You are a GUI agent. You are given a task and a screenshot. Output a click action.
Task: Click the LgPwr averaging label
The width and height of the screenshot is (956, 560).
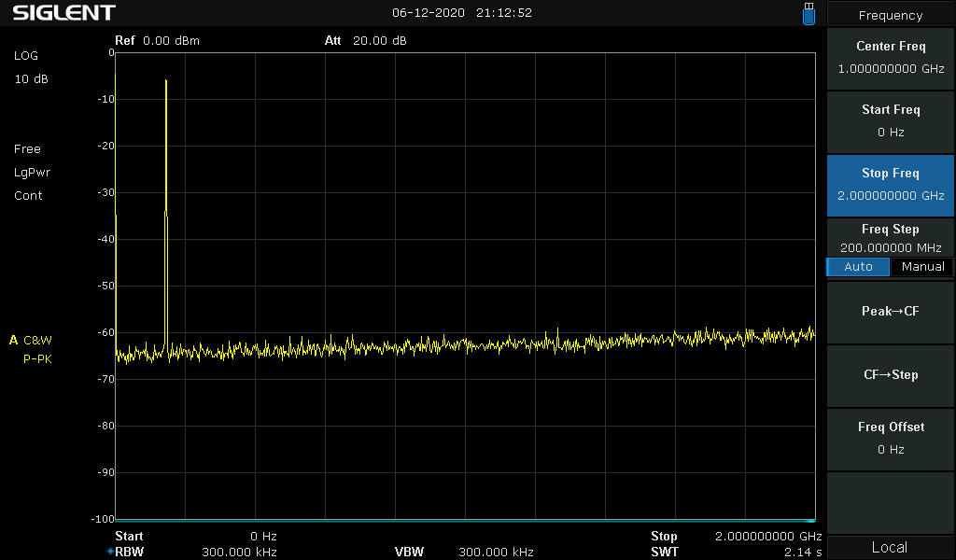(x=32, y=173)
